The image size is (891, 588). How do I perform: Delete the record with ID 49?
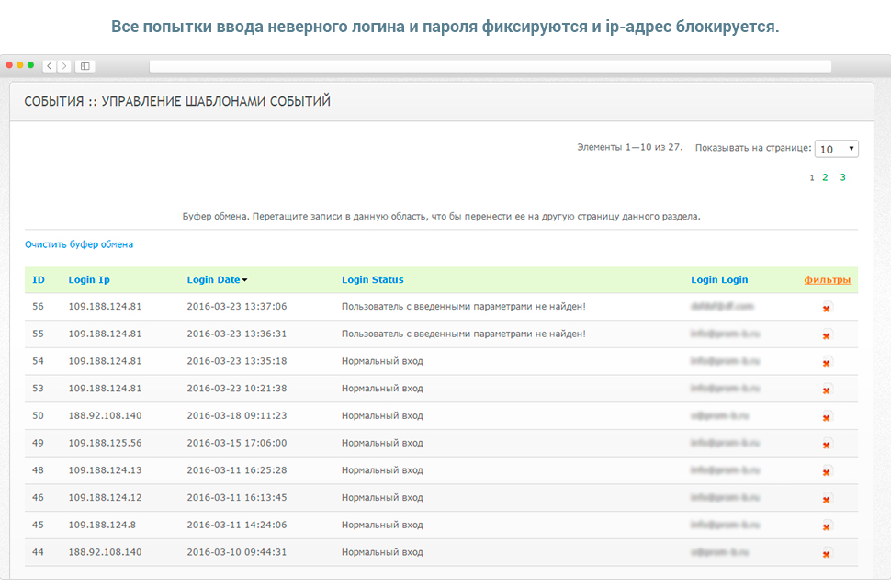point(827,444)
